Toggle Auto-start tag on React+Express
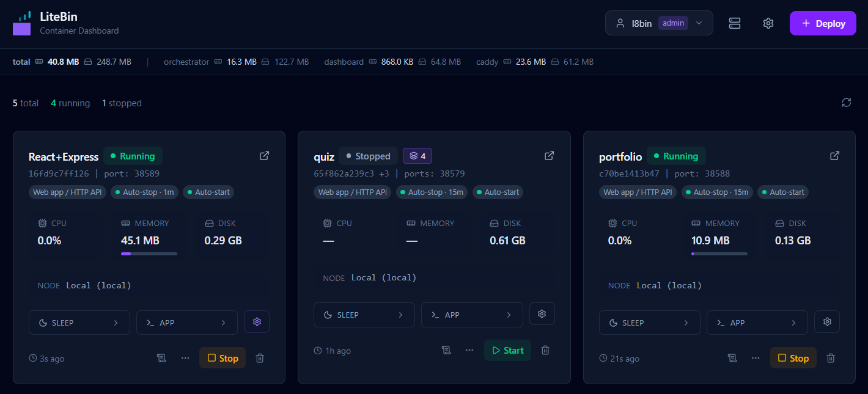Screen dimensions: 868x394 208,192
